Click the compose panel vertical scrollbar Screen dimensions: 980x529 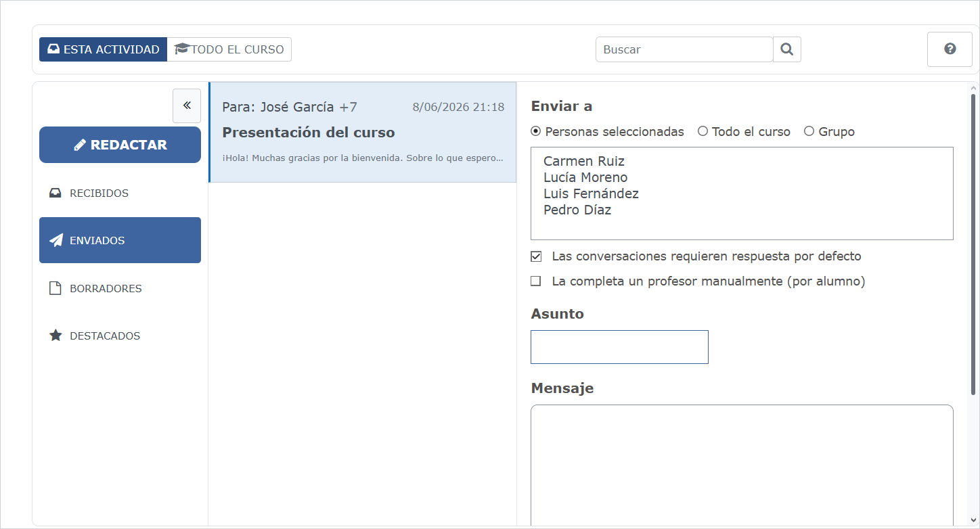tap(973, 244)
